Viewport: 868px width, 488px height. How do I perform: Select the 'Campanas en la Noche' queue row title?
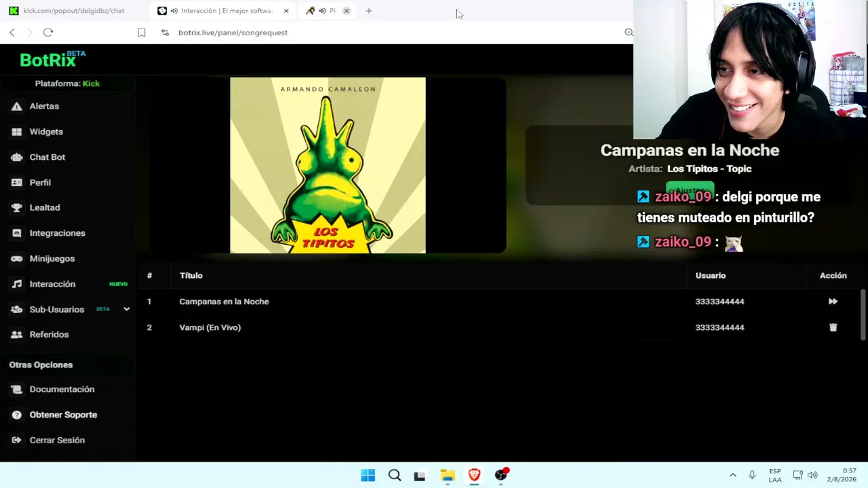click(224, 302)
